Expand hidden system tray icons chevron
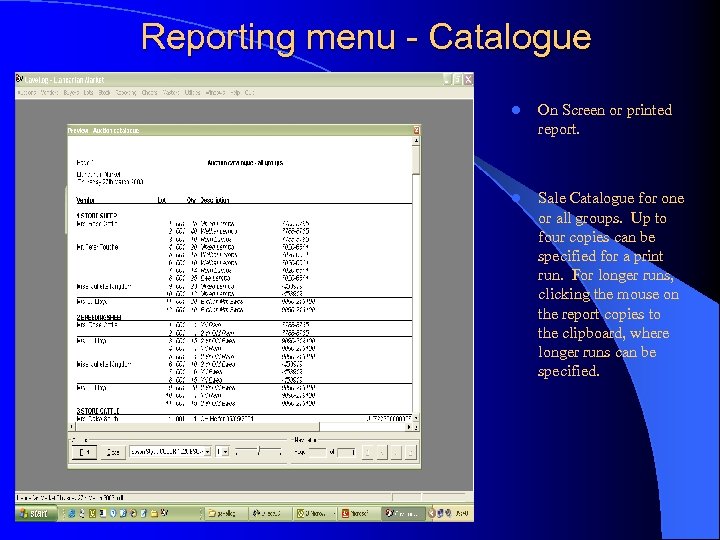The width and height of the screenshot is (720, 540). [x=432, y=513]
